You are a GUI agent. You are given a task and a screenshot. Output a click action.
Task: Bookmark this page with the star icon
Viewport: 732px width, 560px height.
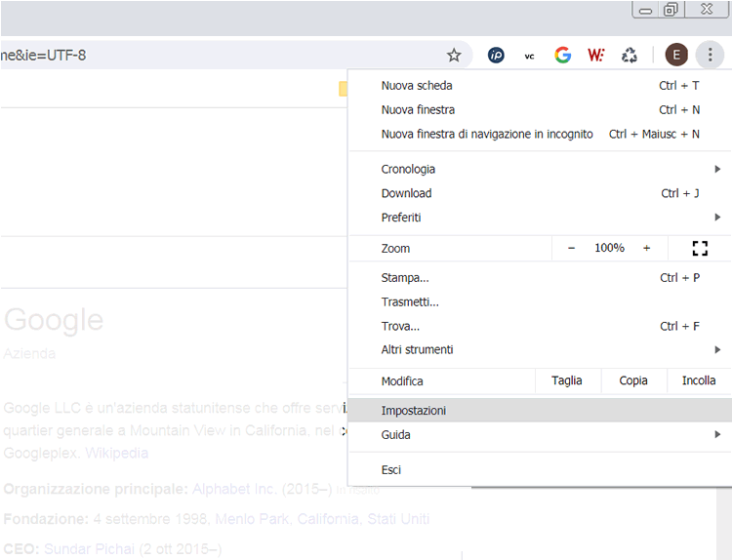coord(454,55)
